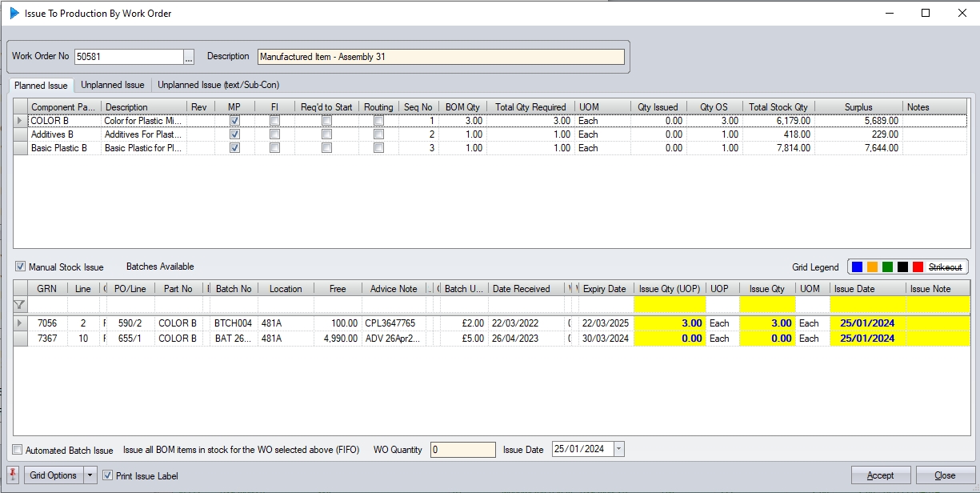
Task: Select row arrow for GRN 7056
Action: coord(21,323)
